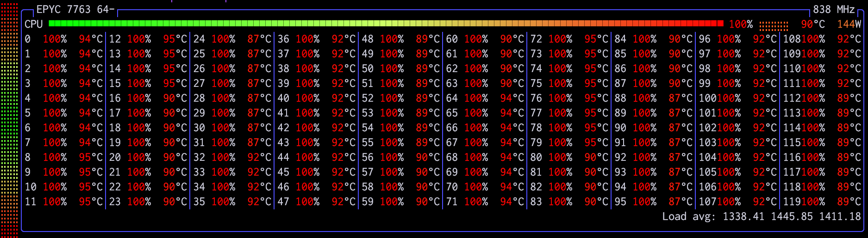Click the 90°C package temperature
The width and height of the screenshot is (868, 238).
tap(813, 24)
